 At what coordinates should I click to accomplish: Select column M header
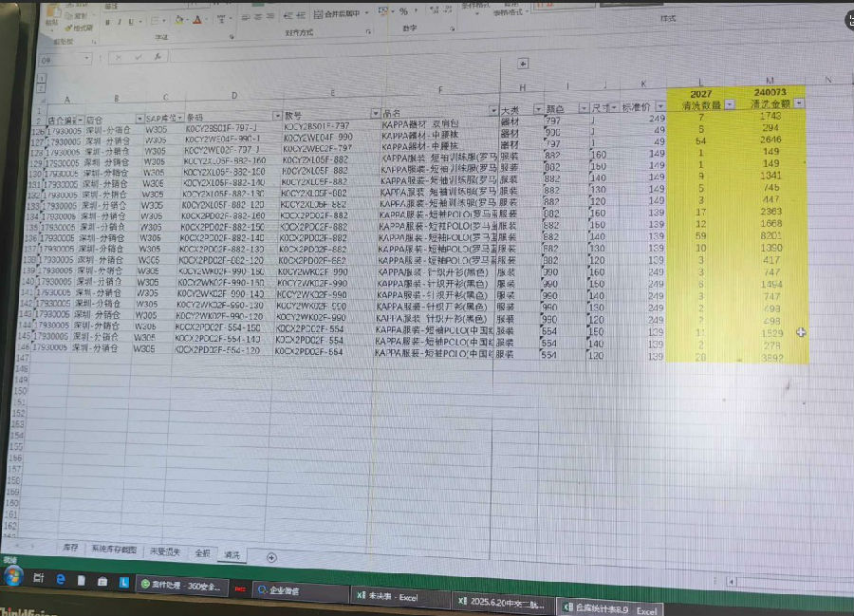coord(770,80)
